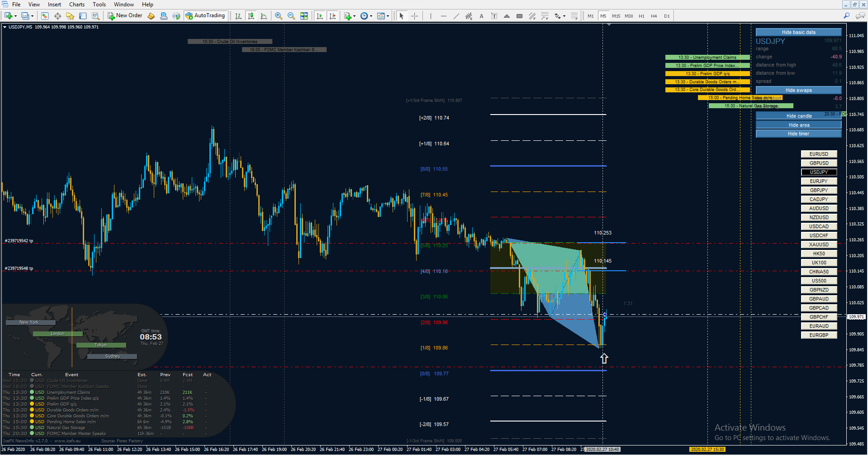Open the New Chart tool
Image resolution: width=868 pixels, height=455 pixels.
pyautogui.click(x=8, y=16)
